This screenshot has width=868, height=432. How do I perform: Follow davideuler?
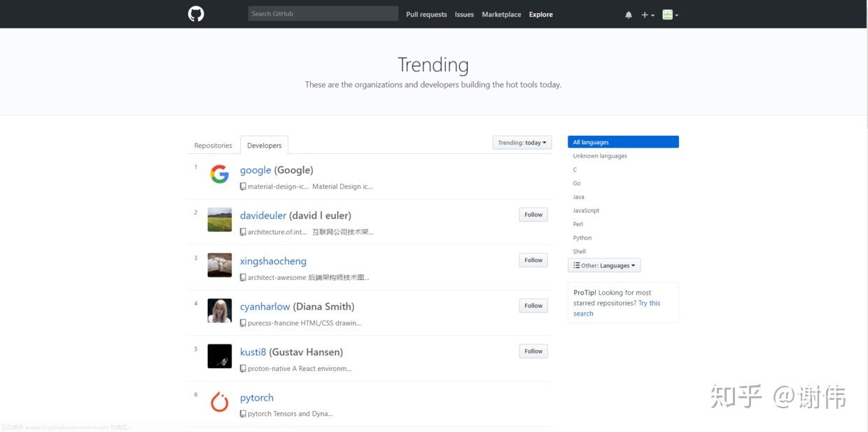coord(533,215)
